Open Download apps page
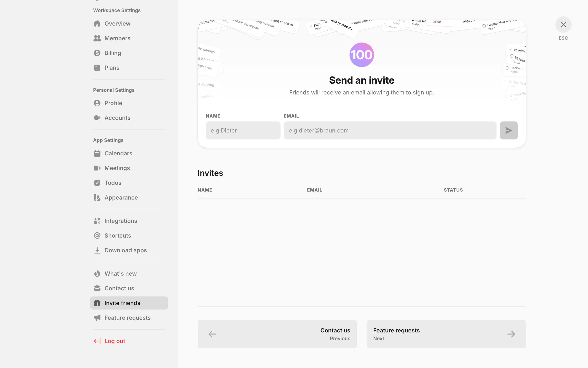 point(129,250)
